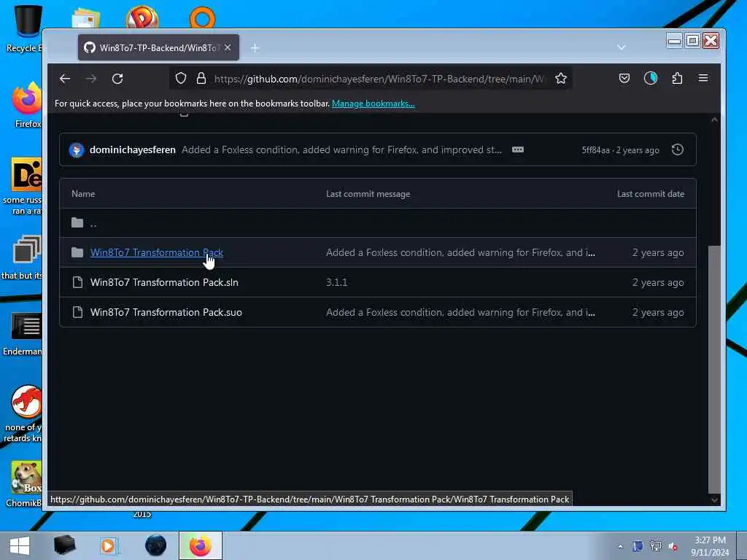Reload the page with the refresh icon
The width and height of the screenshot is (747, 560).
(x=117, y=79)
